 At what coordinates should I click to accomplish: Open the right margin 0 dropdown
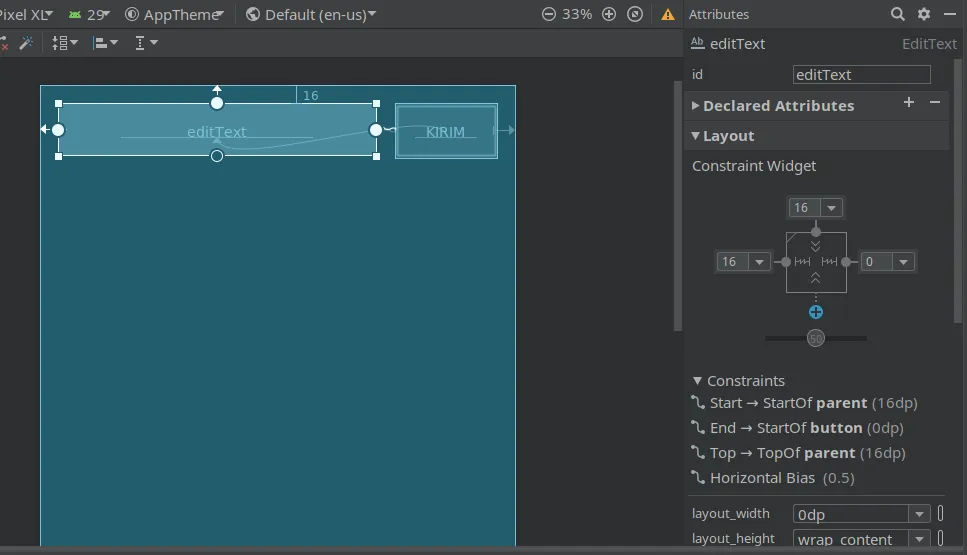903,262
